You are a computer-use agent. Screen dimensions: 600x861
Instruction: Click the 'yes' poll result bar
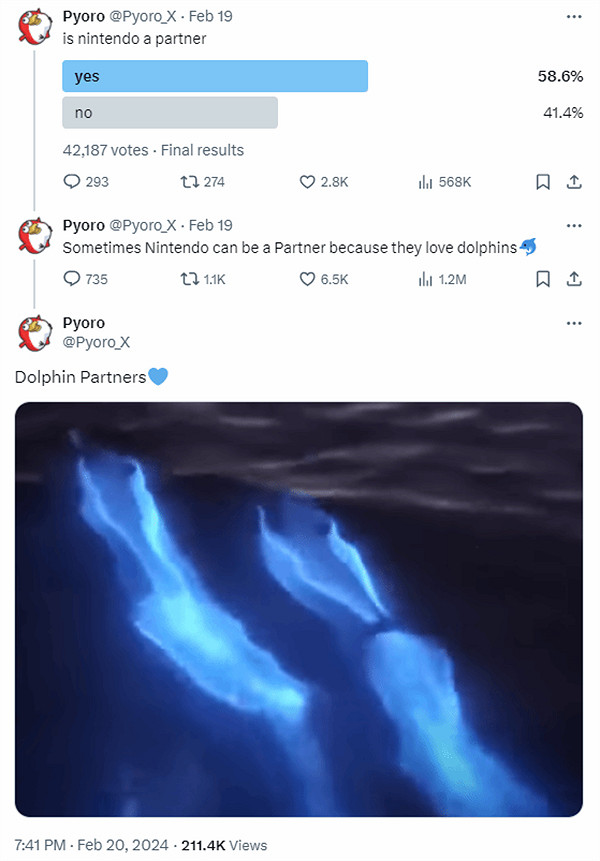click(x=215, y=76)
